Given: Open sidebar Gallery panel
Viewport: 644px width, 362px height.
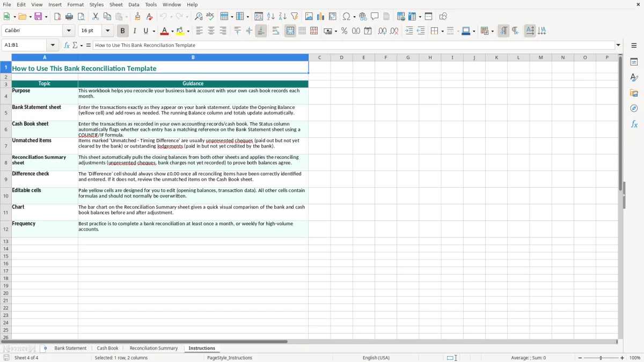Looking at the screenshot, I should (x=634, y=93).
